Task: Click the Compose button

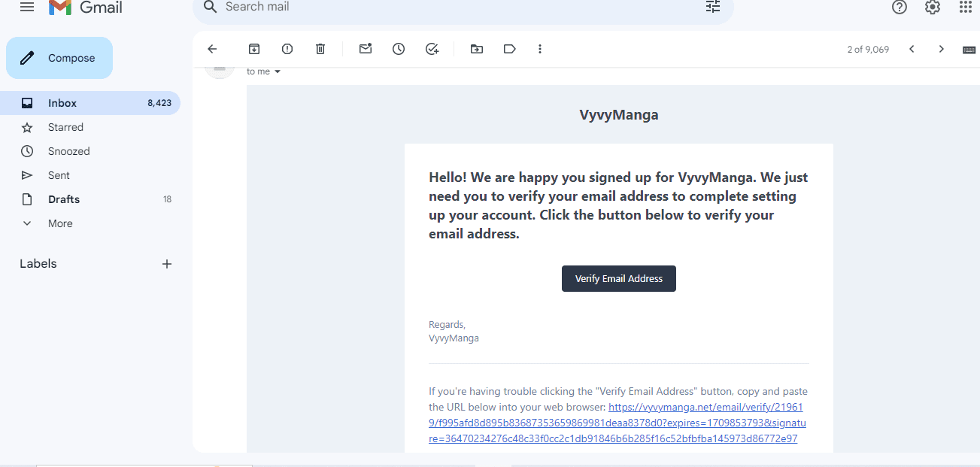Action: tap(59, 58)
